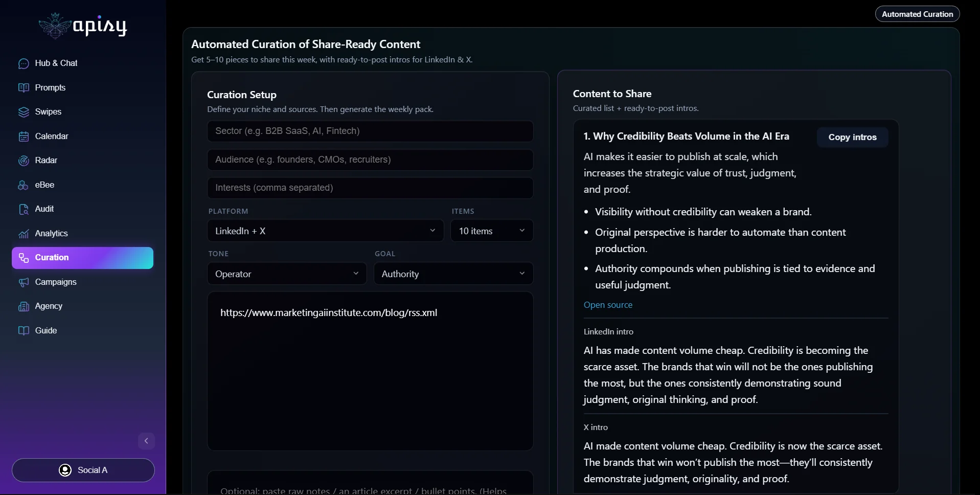Open the Analytics section

pyautogui.click(x=82, y=233)
